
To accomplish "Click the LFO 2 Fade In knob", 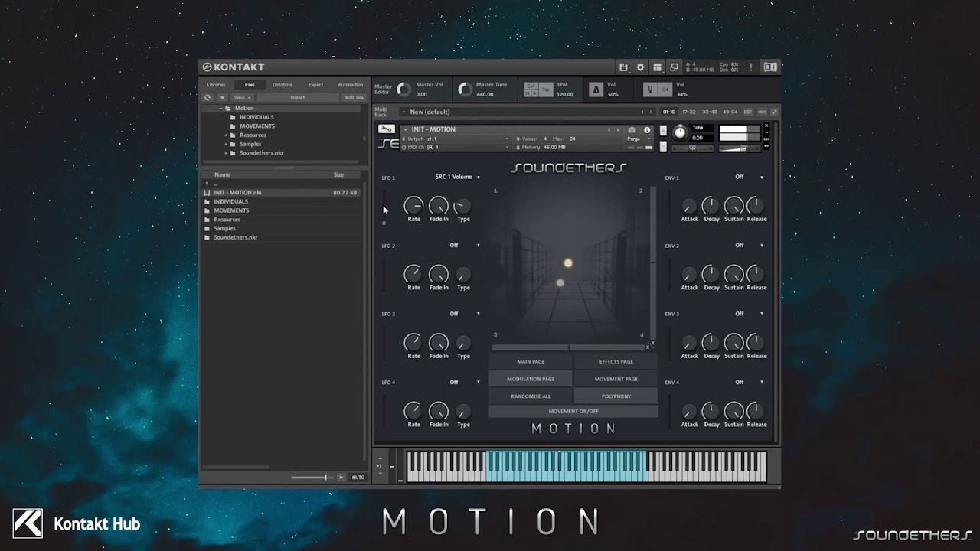I will coord(439,274).
